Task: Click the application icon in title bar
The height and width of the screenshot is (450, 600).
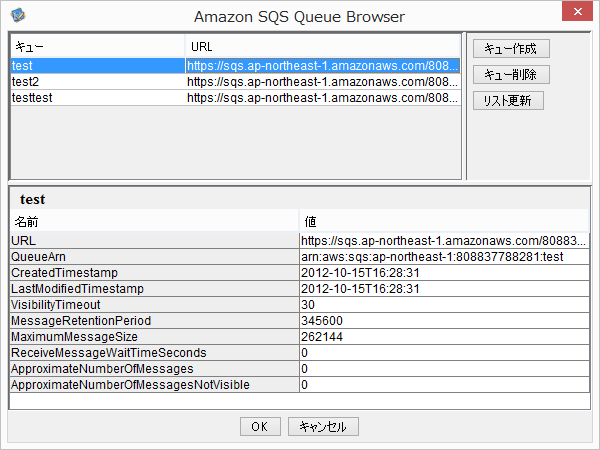Action: pos(17,15)
